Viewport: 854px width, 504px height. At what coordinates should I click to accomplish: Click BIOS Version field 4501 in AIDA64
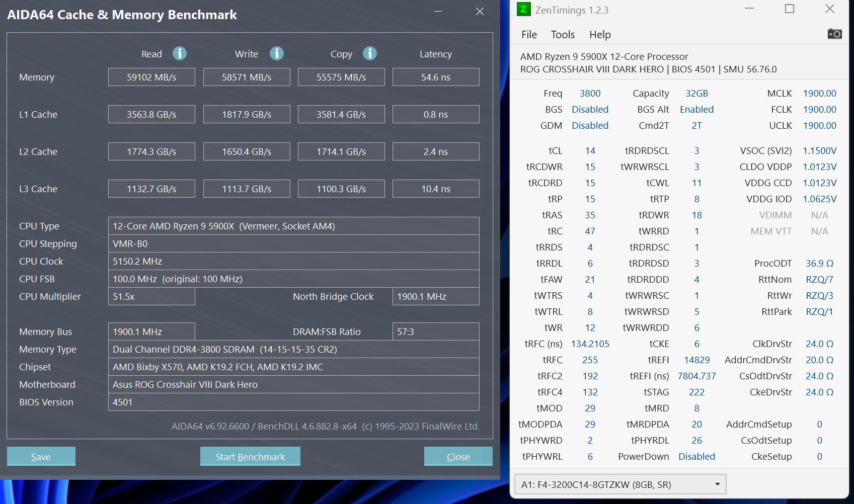pos(294,402)
